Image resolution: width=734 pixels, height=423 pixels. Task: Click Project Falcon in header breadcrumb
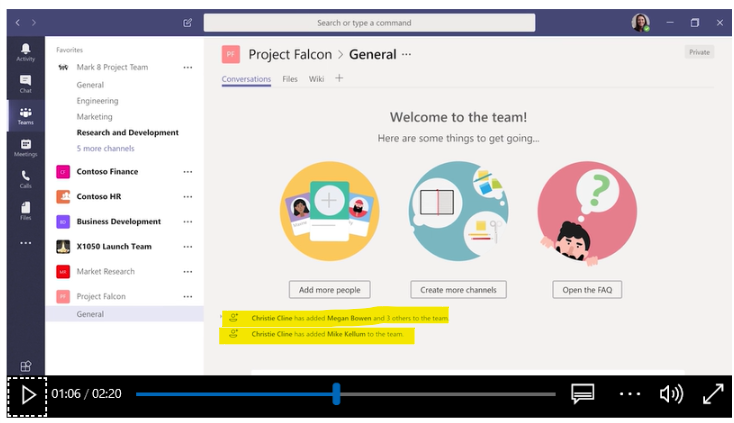(290, 54)
